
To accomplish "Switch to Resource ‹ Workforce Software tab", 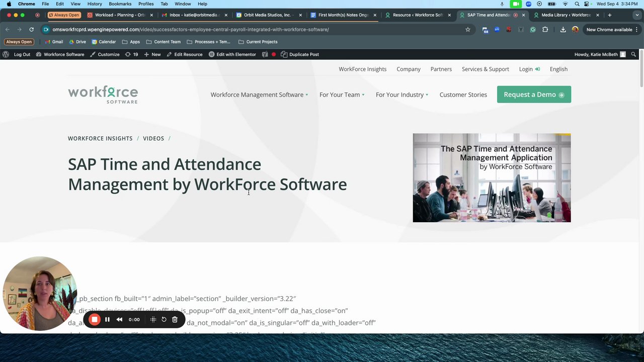I will pyautogui.click(x=418, y=15).
